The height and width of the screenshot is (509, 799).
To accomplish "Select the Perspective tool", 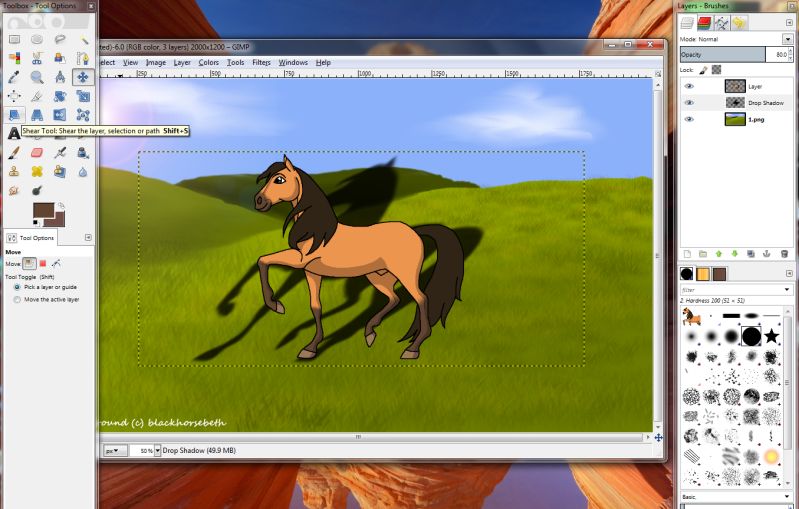I will (x=37, y=115).
